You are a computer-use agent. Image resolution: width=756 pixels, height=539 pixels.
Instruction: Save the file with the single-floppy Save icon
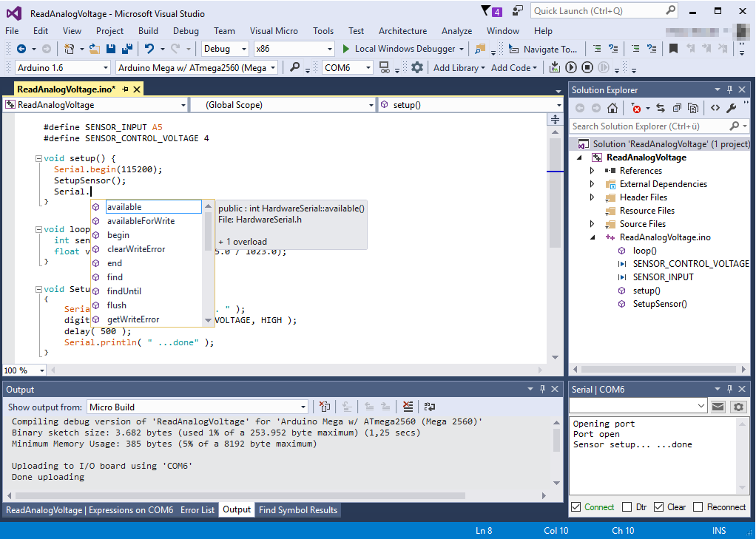pos(111,49)
